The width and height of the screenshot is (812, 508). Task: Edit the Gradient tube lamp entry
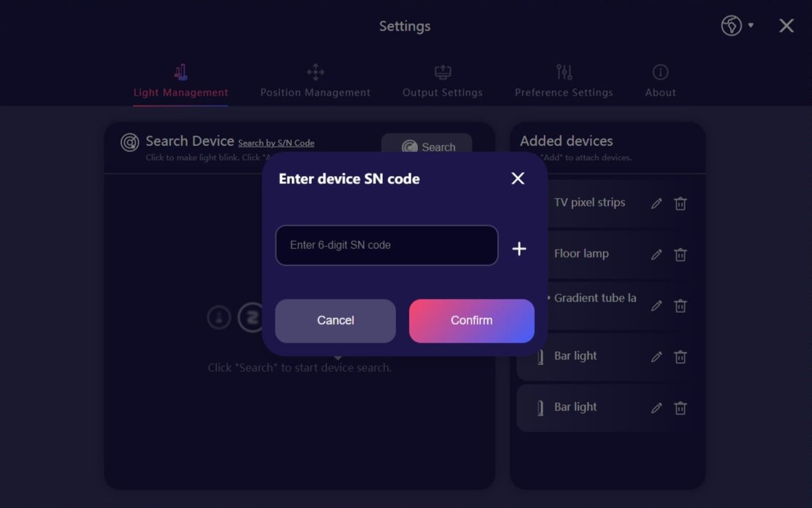click(x=657, y=305)
